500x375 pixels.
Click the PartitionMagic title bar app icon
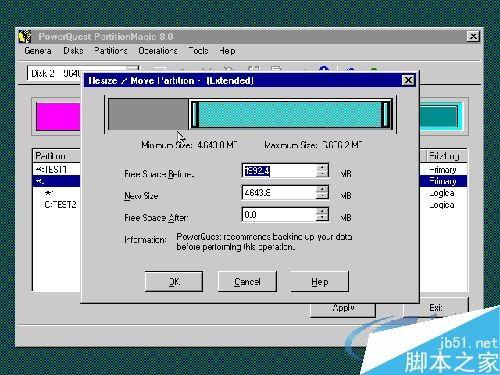tap(25, 36)
